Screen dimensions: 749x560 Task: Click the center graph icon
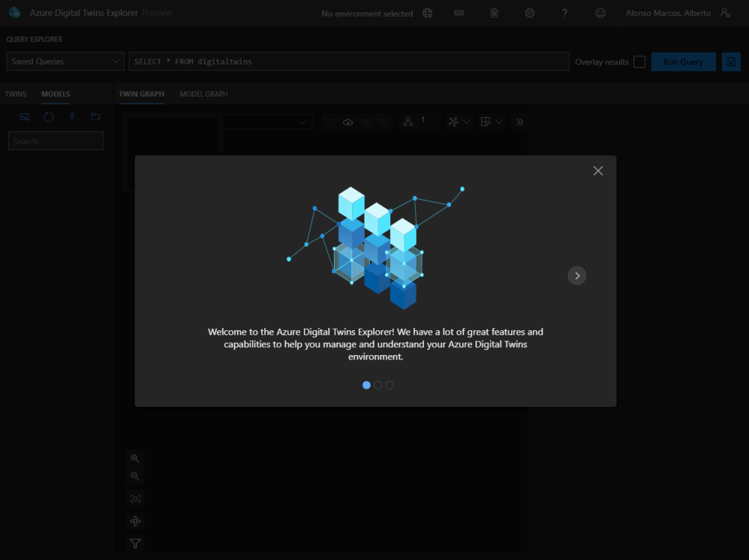(x=135, y=521)
